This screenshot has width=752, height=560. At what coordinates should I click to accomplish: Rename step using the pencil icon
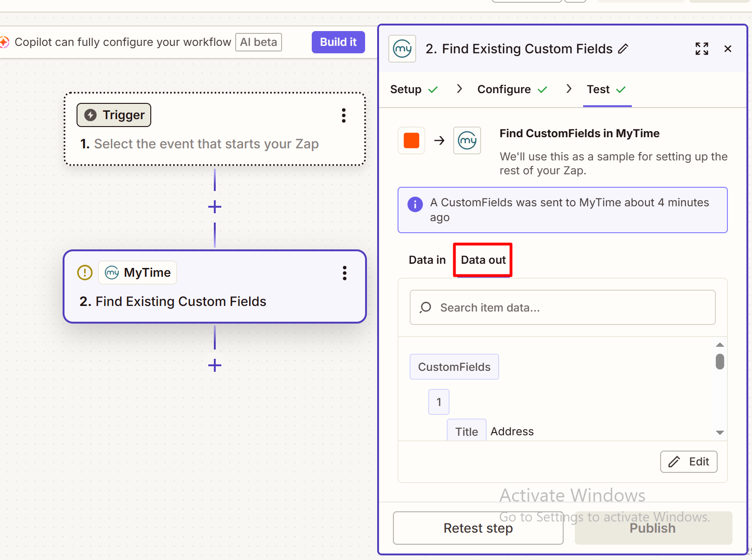tap(623, 49)
